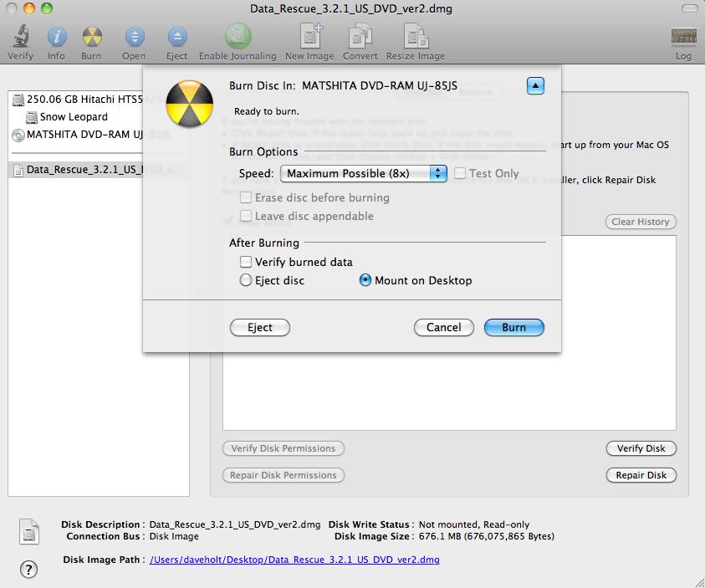
Task: Check Verify burned data
Action: point(247,262)
